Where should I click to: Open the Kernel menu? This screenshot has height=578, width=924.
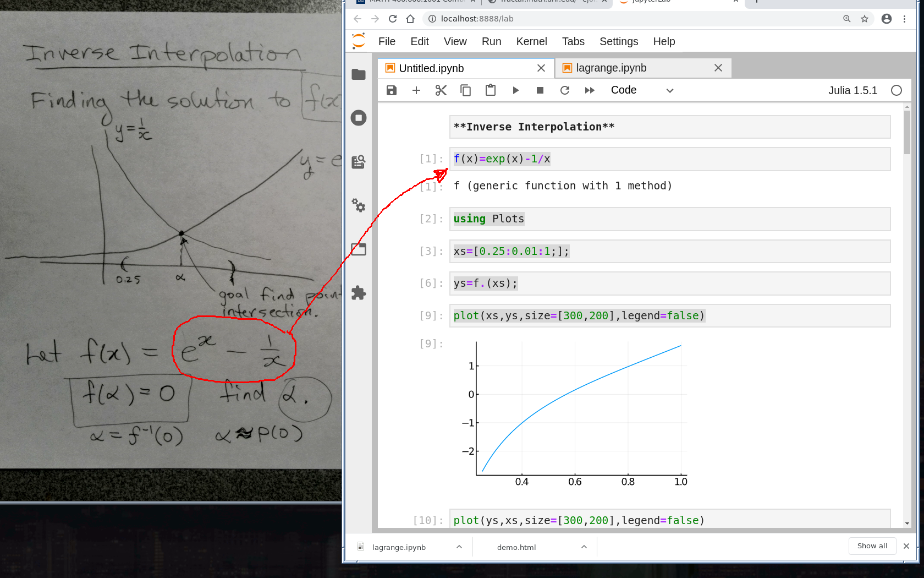tap(531, 41)
